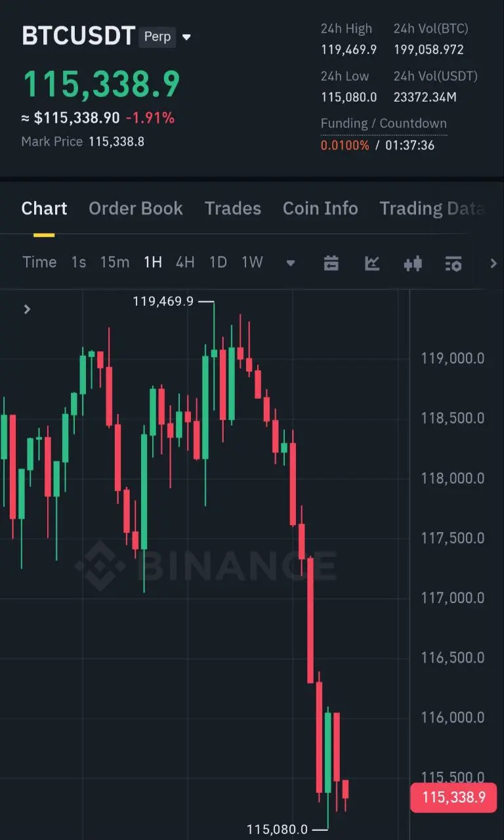
Task: Show more chart tools arrow
Action: [493, 263]
